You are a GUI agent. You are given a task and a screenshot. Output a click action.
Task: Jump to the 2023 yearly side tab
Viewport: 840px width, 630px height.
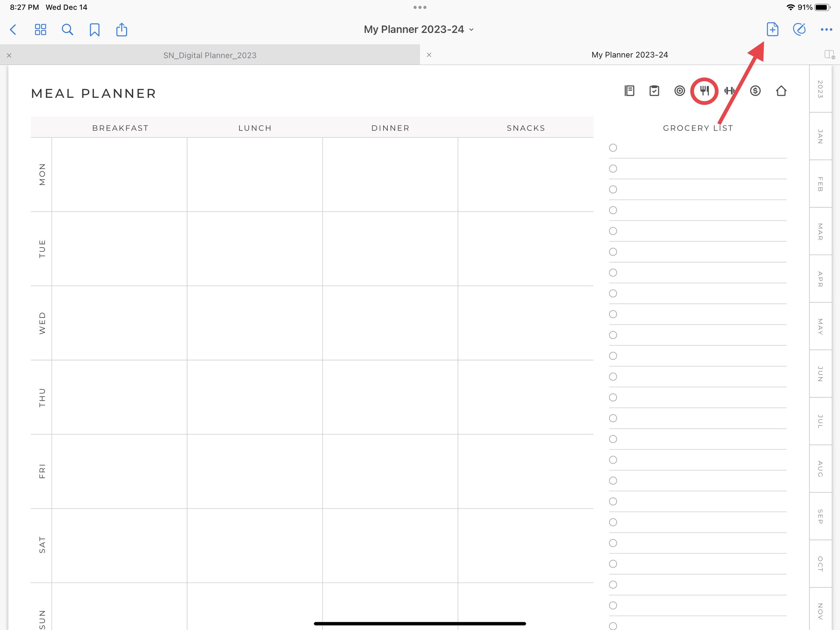[820, 88]
